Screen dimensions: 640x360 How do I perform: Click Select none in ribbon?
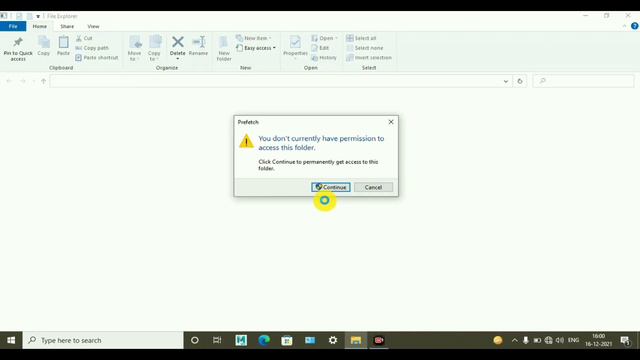click(x=364, y=48)
